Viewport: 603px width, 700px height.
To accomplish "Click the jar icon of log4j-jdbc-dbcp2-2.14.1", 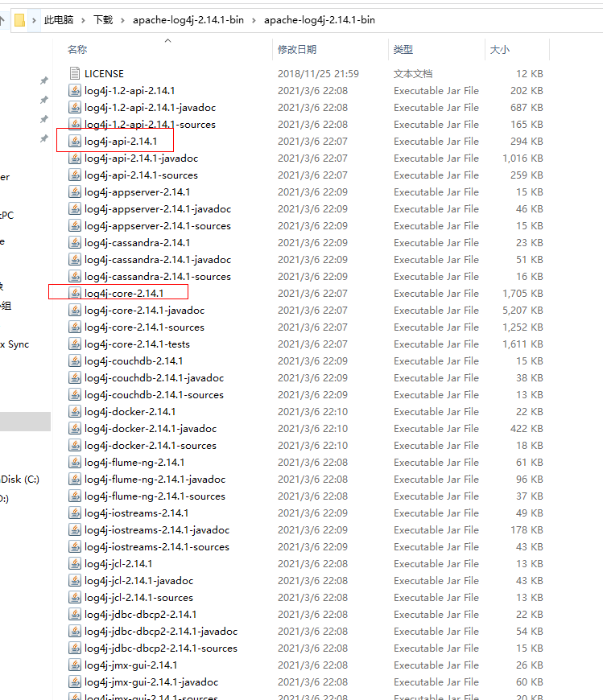I will click(x=75, y=614).
